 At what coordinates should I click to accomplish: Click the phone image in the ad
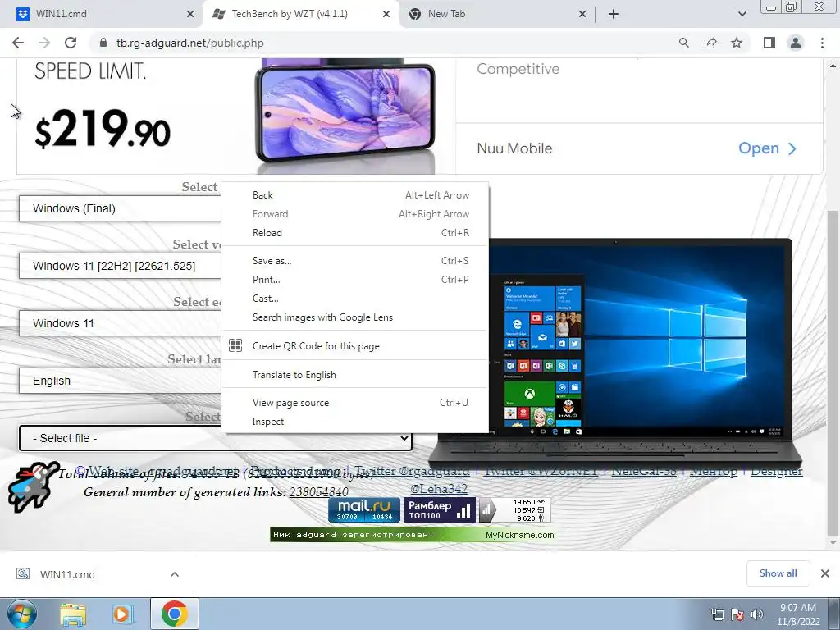point(345,113)
